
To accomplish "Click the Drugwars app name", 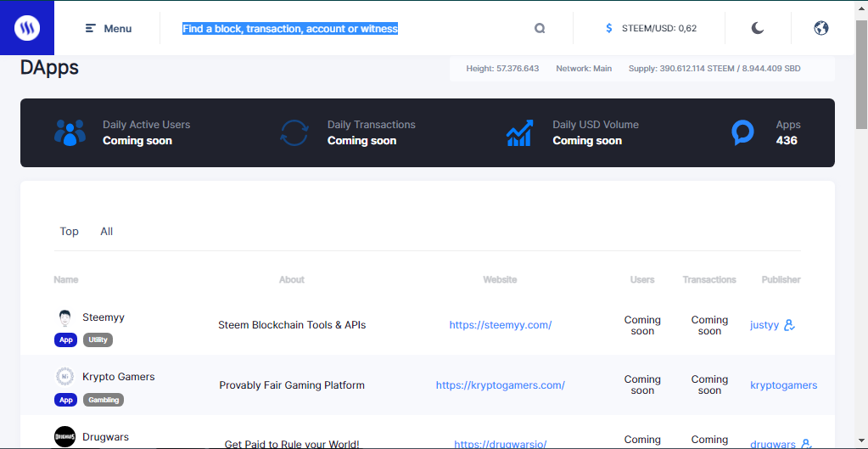I will [106, 437].
